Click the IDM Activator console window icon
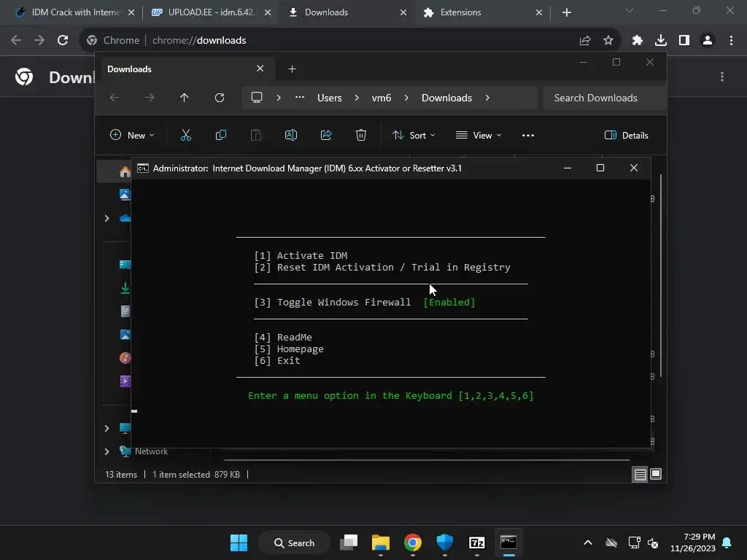Image resolution: width=747 pixels, height=560 pixels. (x=142, y=168)
